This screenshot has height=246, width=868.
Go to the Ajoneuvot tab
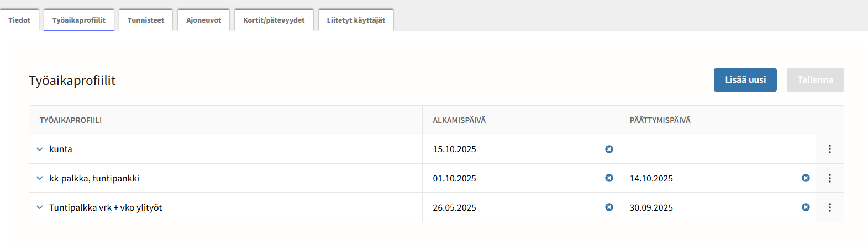point(203,20)
